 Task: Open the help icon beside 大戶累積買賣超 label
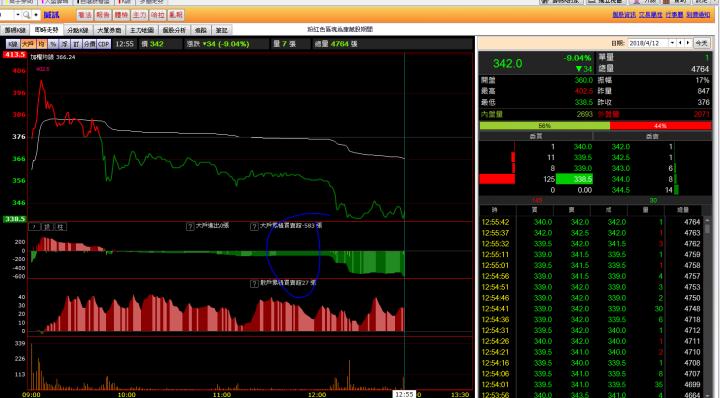point(254,226)
